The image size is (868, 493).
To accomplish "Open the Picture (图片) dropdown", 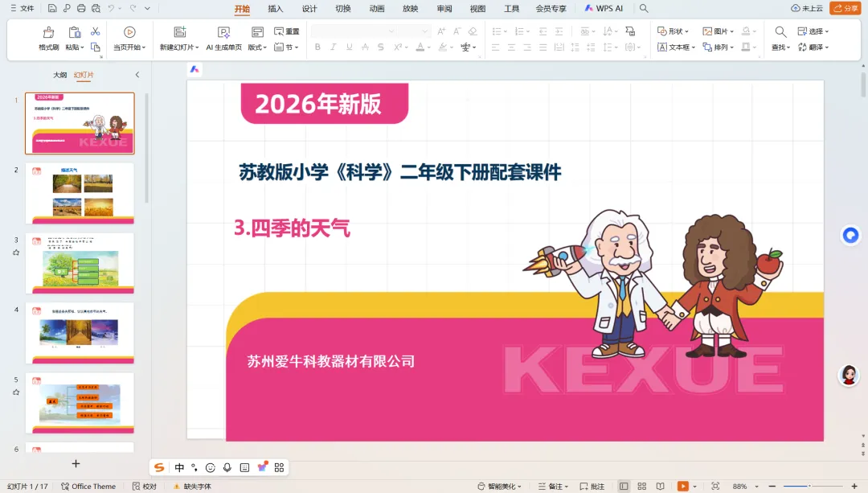I will click(718, 31).
